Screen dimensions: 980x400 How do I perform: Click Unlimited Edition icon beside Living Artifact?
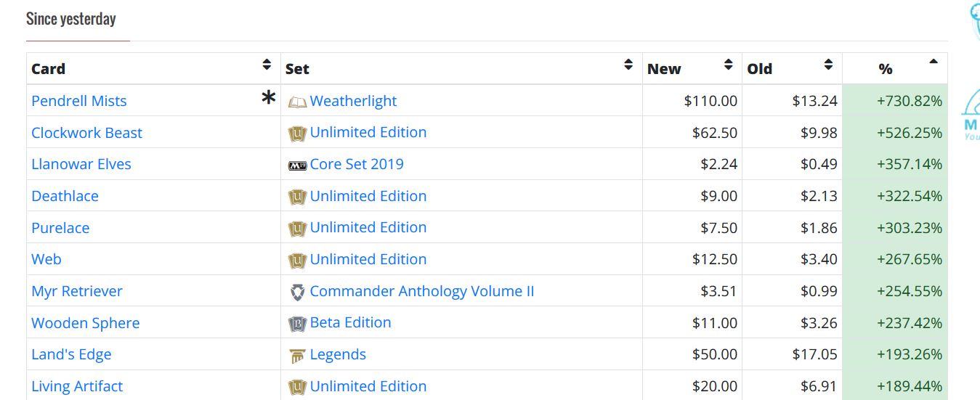coord(297,387)
